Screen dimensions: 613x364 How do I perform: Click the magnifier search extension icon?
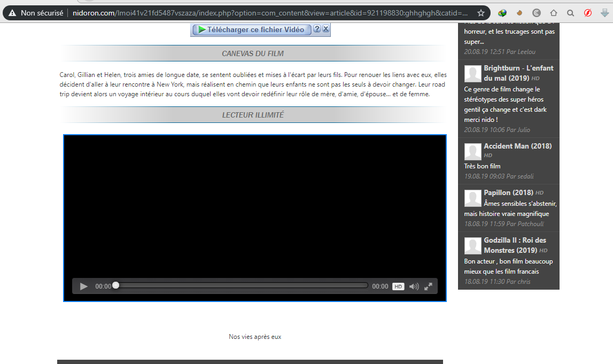570,13
